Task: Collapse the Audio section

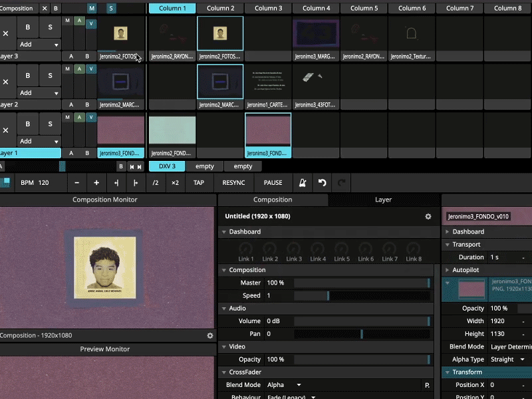Action: (x=224, y=309)
